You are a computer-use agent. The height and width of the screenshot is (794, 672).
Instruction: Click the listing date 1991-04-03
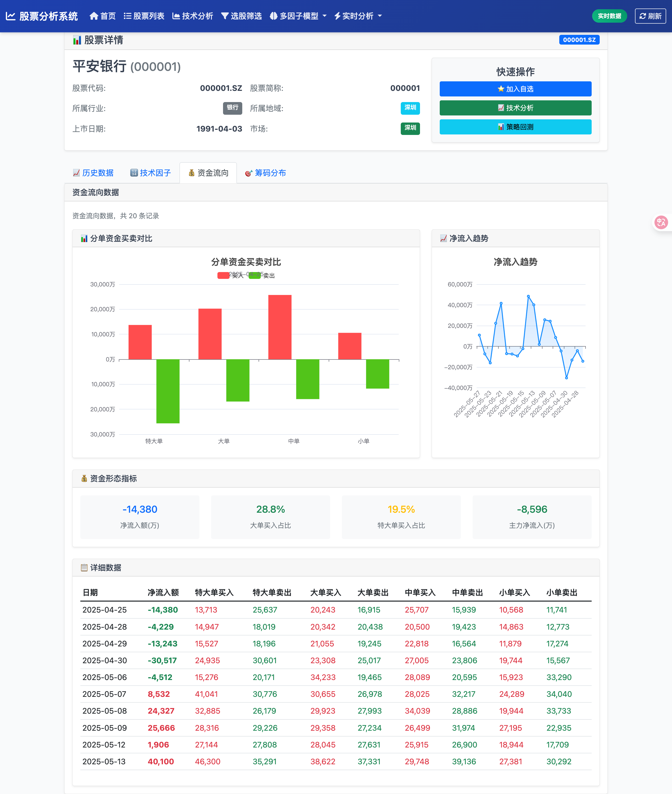(x=219, y=129)
